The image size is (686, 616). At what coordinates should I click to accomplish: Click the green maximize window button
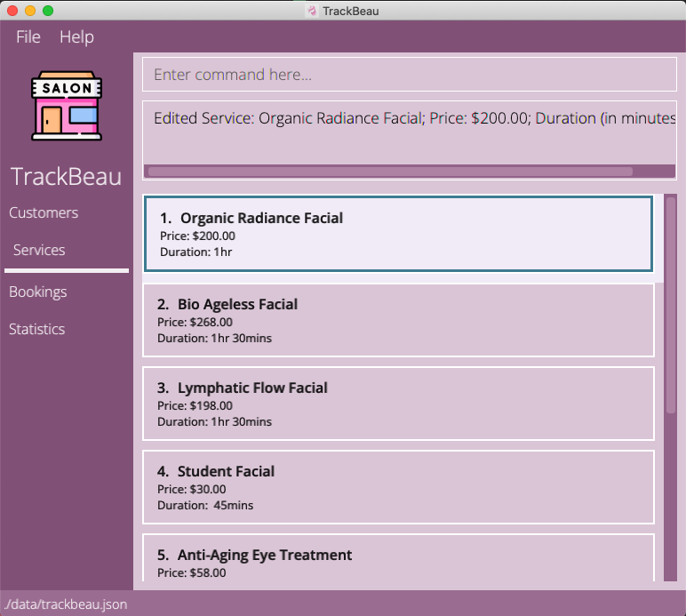tap(48, 11)
